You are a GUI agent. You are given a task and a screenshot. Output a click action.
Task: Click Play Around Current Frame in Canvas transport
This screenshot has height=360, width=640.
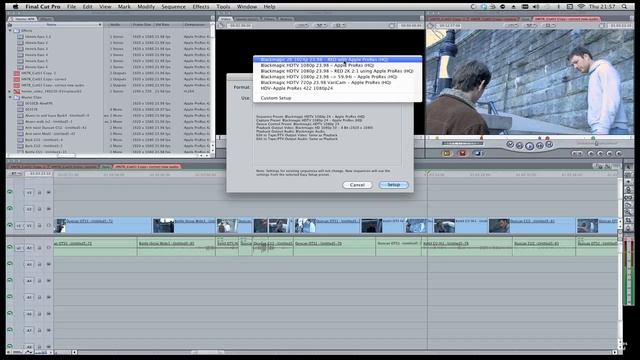540,145
